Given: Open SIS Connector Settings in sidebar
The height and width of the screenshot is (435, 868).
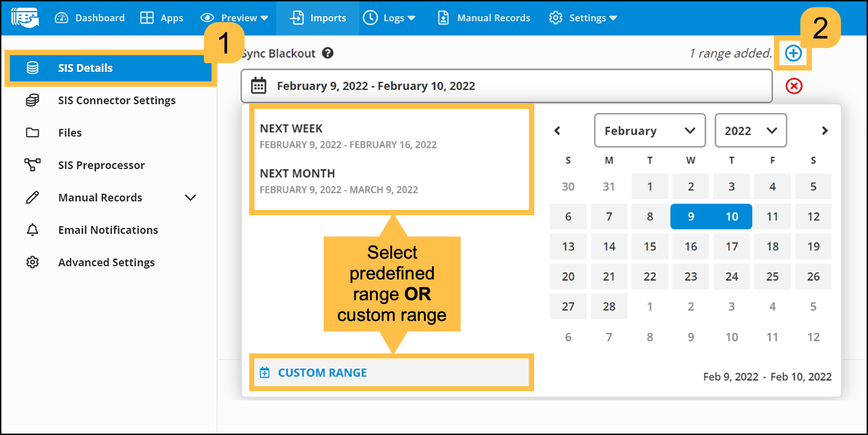Looking at the screenshot, I should coord(117,100).
